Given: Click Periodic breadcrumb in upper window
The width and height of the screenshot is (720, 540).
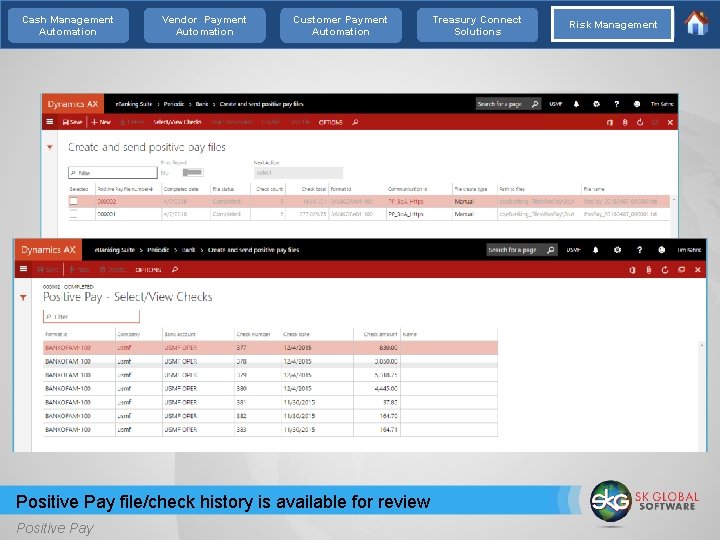Looking at the screenshot, I should tap(174, 104).
